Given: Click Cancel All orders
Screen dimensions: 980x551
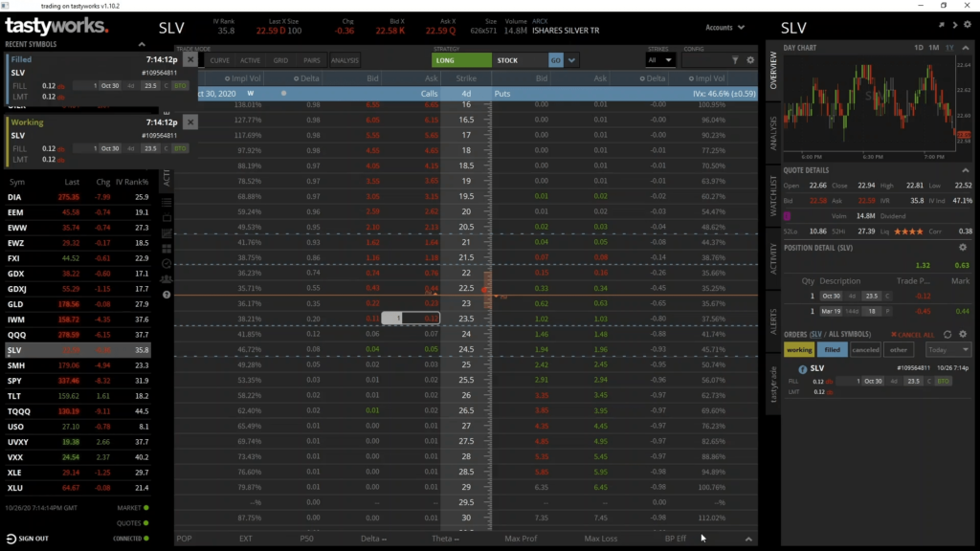Looking at the screenshot, I should click(912, 334).
